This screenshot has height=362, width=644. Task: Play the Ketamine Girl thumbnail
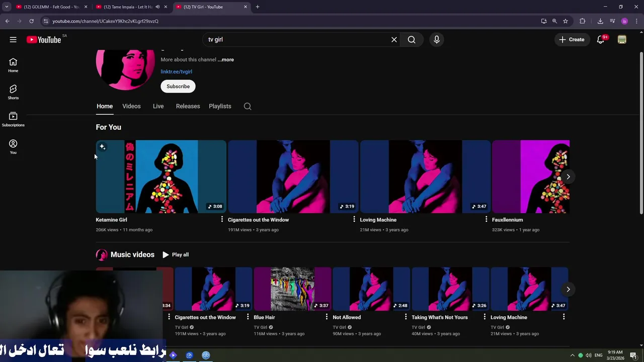coord(161,176)
